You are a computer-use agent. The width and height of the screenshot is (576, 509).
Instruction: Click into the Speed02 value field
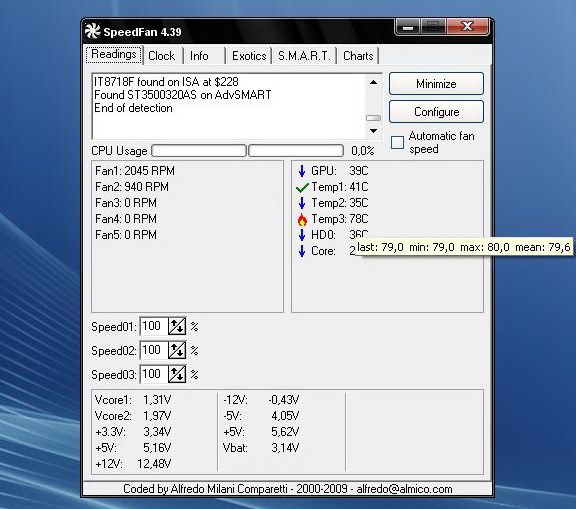(154, 350)
